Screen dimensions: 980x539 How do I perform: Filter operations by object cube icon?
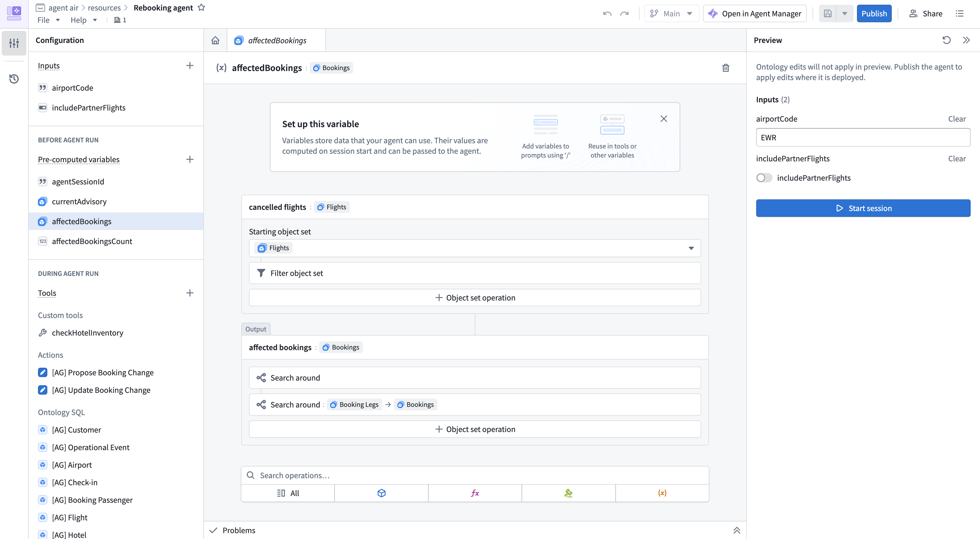[x=381, y=493]
